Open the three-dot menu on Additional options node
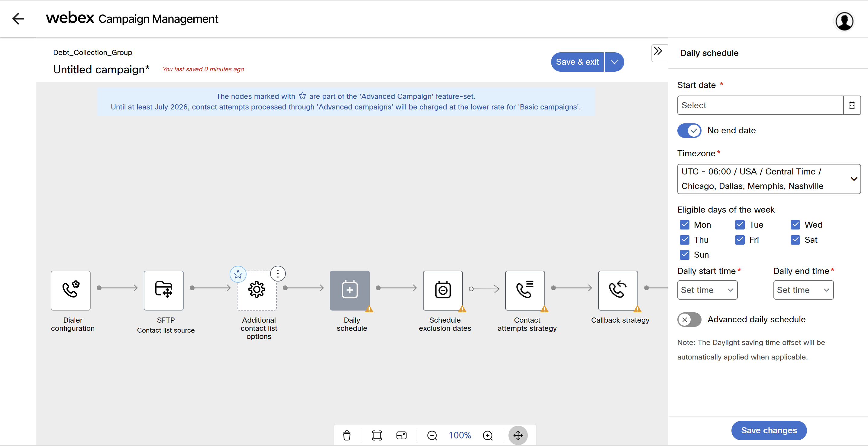 coord(278,273)
